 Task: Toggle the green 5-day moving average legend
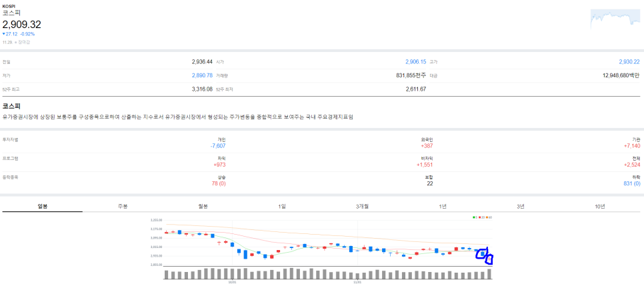(x=475, y=217)
